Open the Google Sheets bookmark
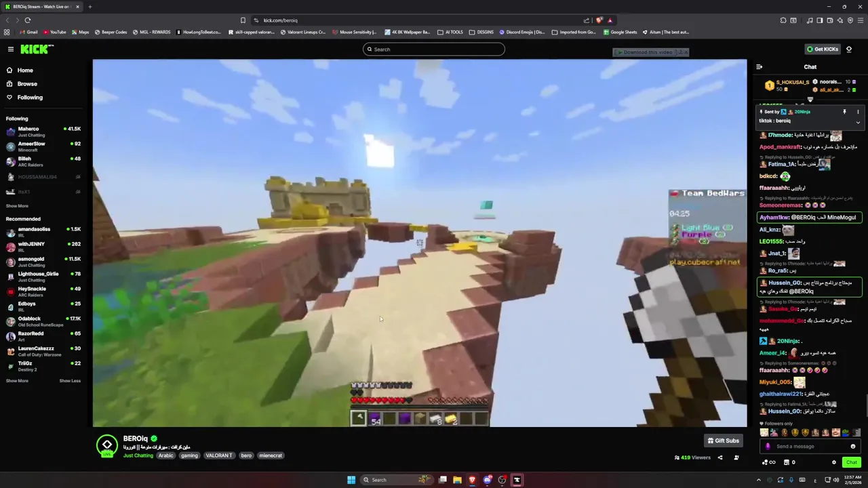Image resolution: width=868 pixels, height=488 pixels. tap(620, 32)
